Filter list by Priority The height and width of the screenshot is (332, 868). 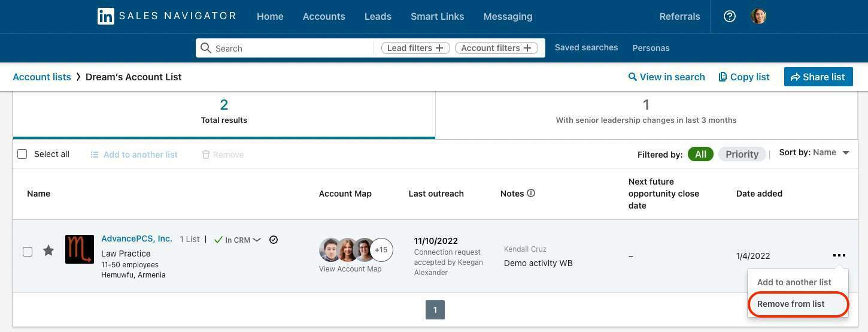click(742, 154)
